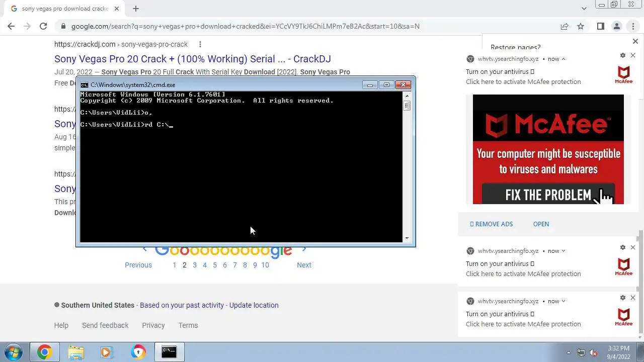
Task: Click the lock icon in the address bar
Action: [x=63, y=26]
